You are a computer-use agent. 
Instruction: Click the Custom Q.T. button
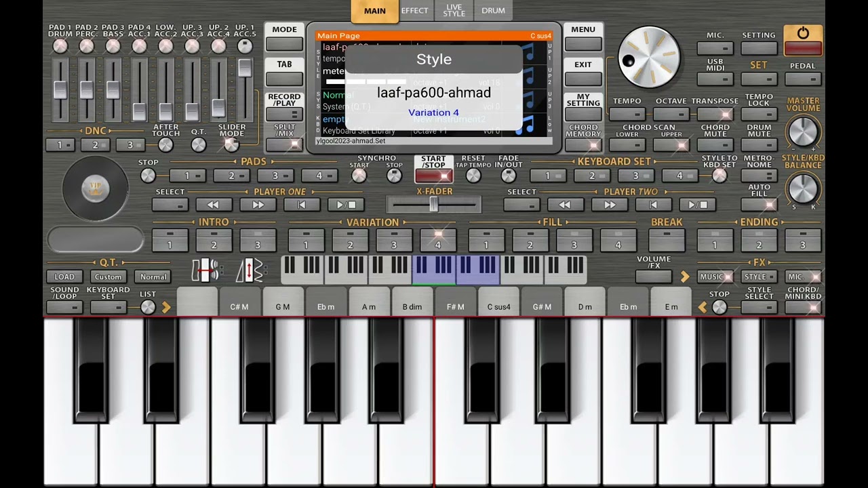pyautogui.click(x=108, y=277)
